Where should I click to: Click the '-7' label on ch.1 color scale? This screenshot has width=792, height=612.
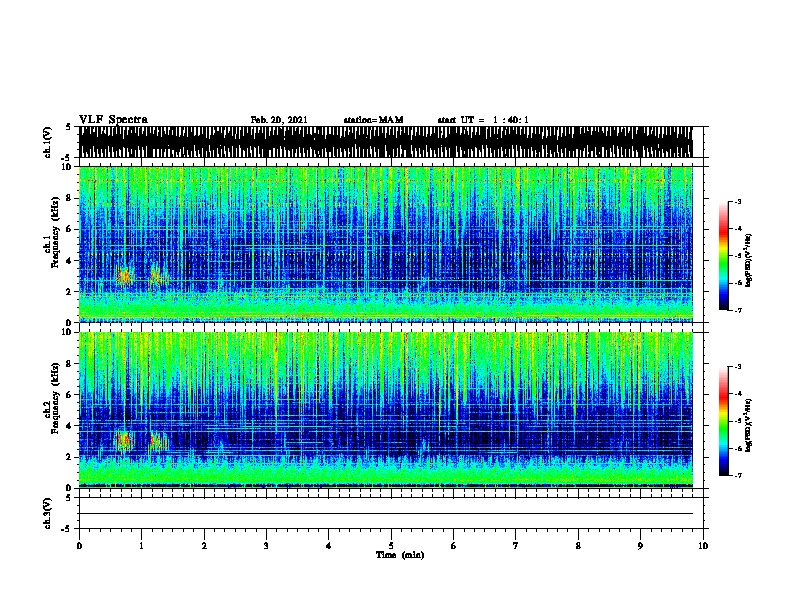pos(737,310)
